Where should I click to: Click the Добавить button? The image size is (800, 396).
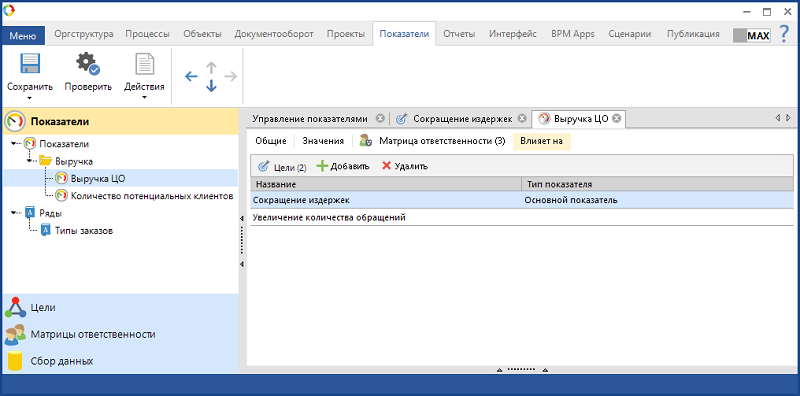pos(343,166)
